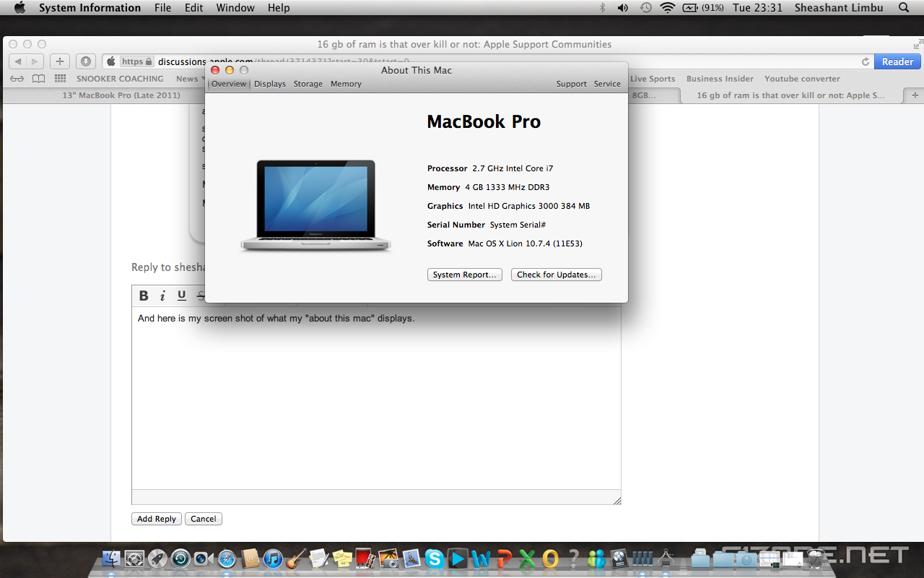Screen dimensions: 924x578
Task: Open Safari from the Dock
Action: click(x=227, y=558)
